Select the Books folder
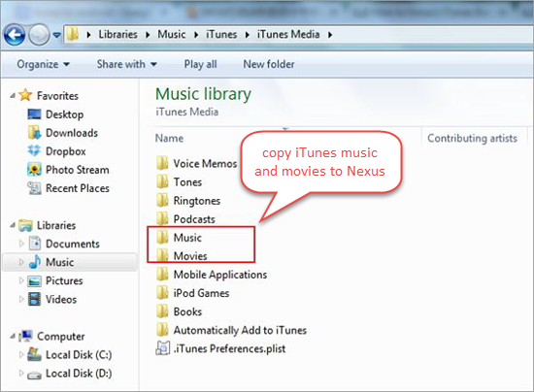 coord(180,311)
